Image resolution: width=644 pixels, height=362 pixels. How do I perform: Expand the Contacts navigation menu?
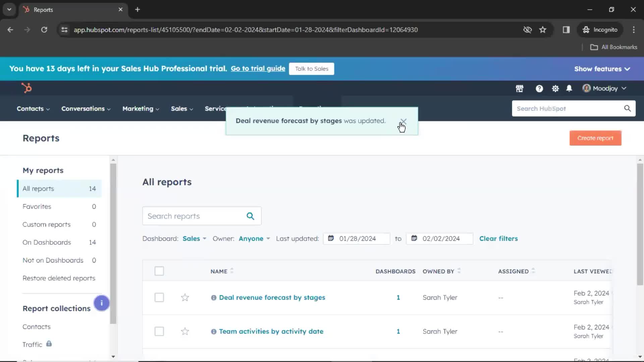point(33,109)
